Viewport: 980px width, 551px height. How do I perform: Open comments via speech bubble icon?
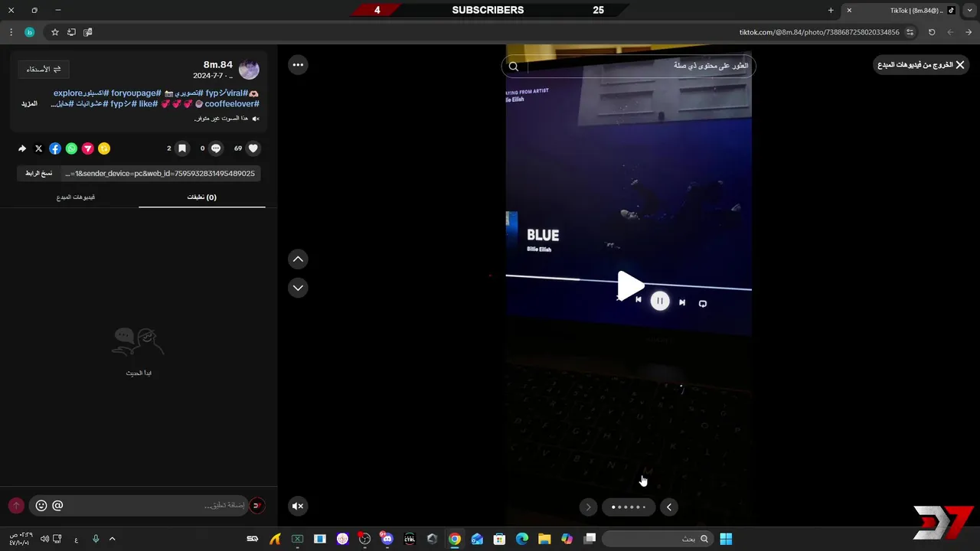pos(216,148)
